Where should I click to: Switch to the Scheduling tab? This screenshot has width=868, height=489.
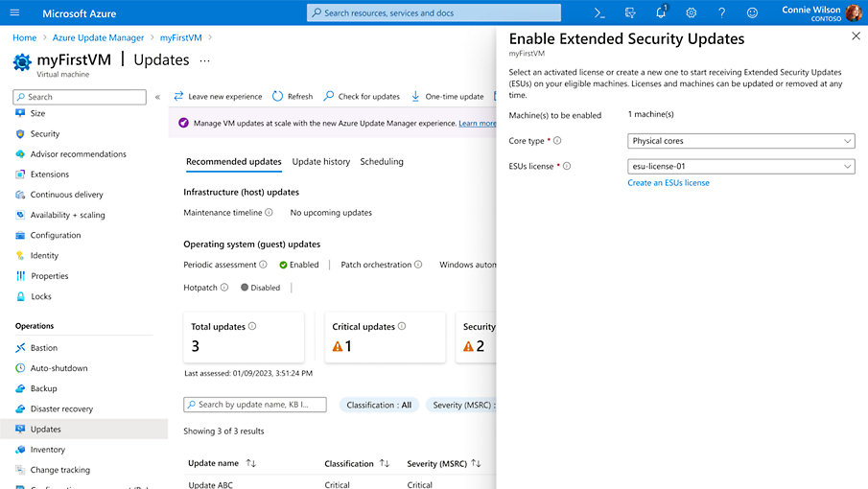tap(382, 162)
